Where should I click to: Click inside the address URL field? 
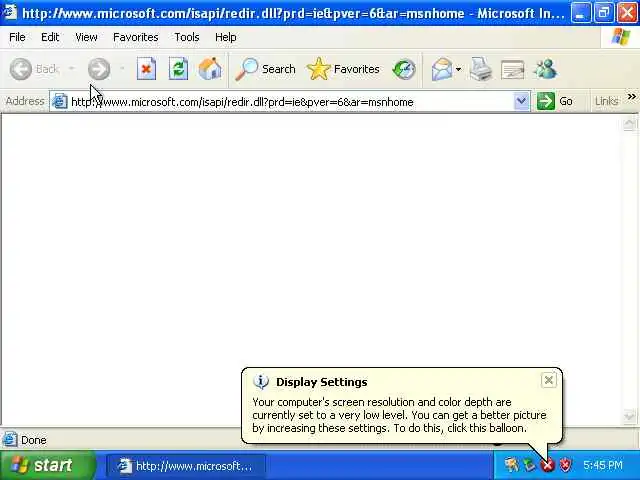(291, 102)
